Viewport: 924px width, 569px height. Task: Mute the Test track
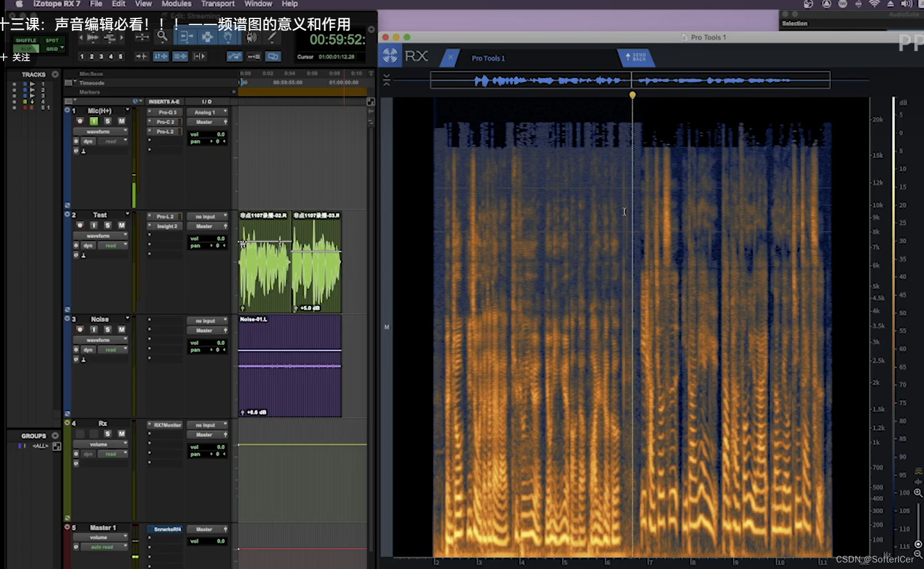tap(122, 226)
